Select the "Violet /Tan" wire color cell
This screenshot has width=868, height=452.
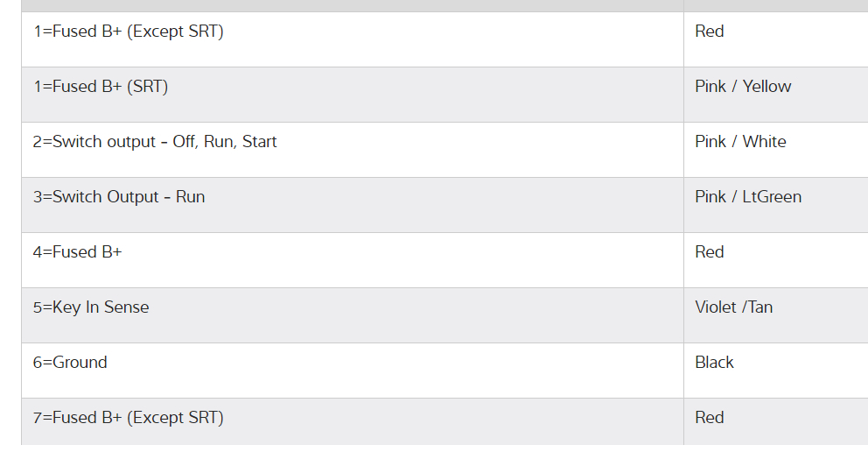click(733, 307)
